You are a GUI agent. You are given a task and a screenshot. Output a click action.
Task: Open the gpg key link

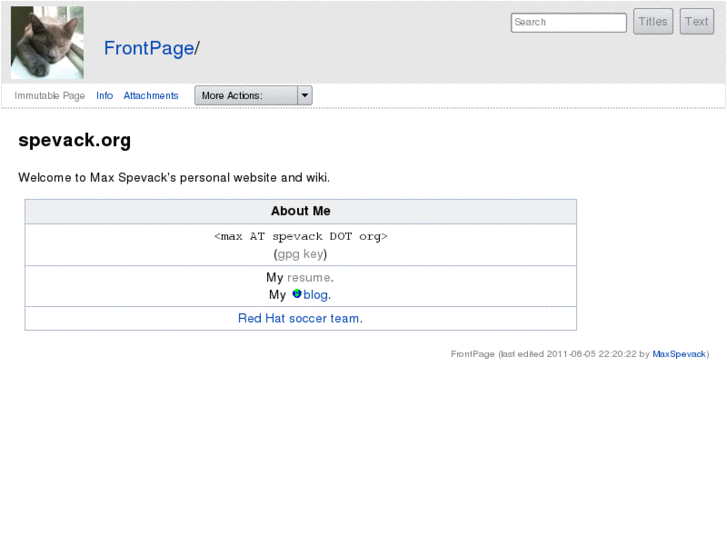click(x=300, y=254)
